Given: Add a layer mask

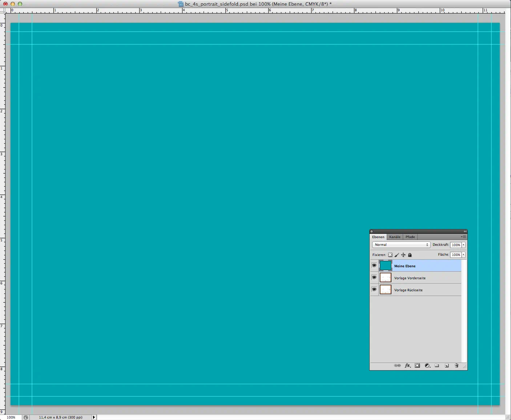Looking at the screenshot, I should click(417, 365).
